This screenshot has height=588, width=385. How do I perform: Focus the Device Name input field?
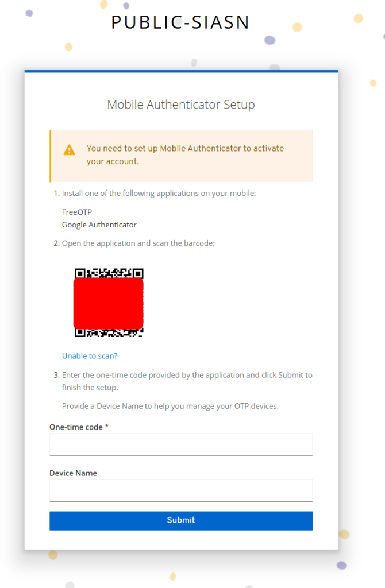tap(181, 491)
